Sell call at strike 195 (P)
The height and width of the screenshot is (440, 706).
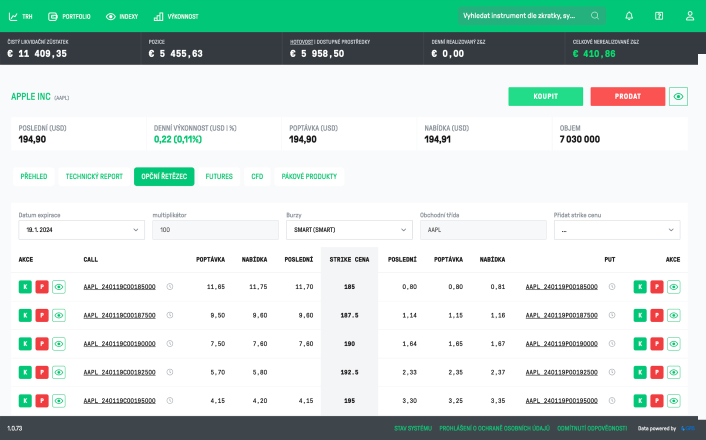click(42, 400)
